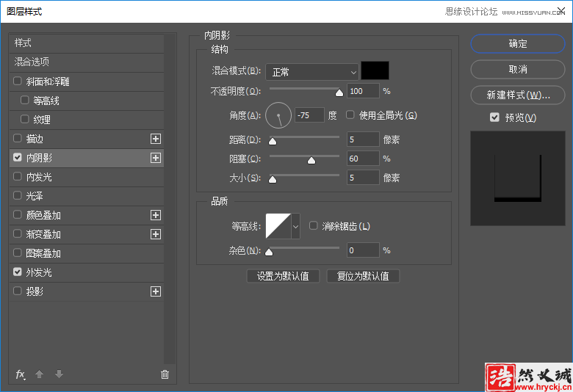
Task: Click the 不透明度 slider handle
Action: point(339,92)
